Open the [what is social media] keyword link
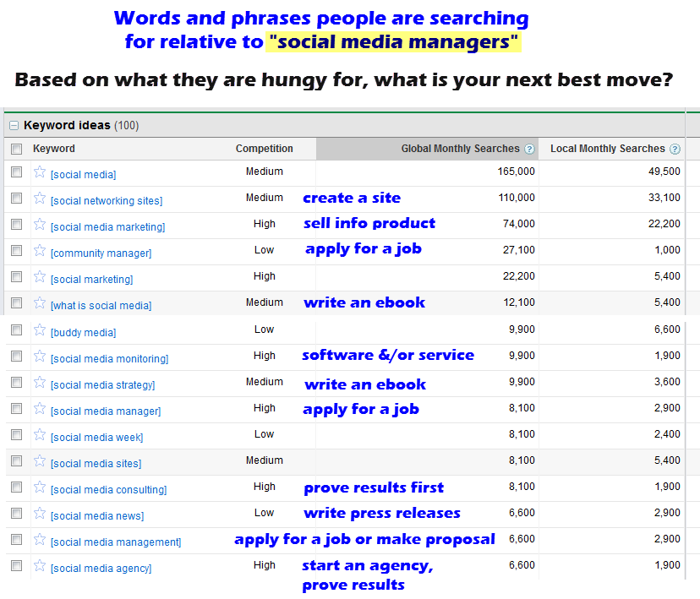The height and width of the screenshot is (599, 700). click(x=101, y=306)
